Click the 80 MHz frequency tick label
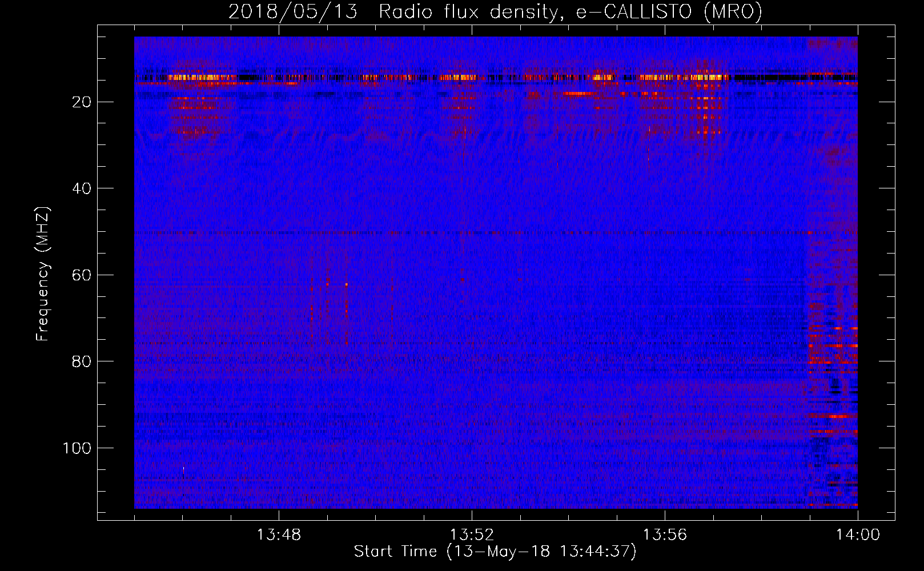Image resolution: width=924 pixels, height=571 pixels. (82, 362)
